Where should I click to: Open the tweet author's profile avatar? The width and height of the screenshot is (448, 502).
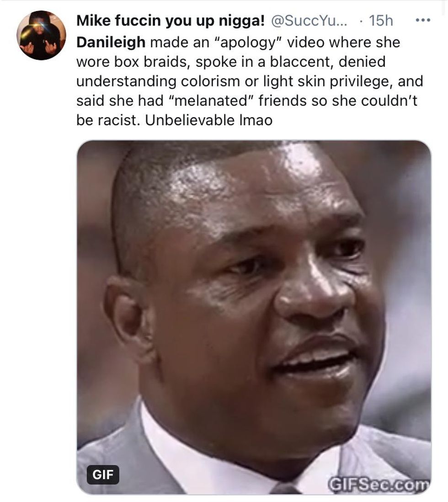(x=41, y=35)
